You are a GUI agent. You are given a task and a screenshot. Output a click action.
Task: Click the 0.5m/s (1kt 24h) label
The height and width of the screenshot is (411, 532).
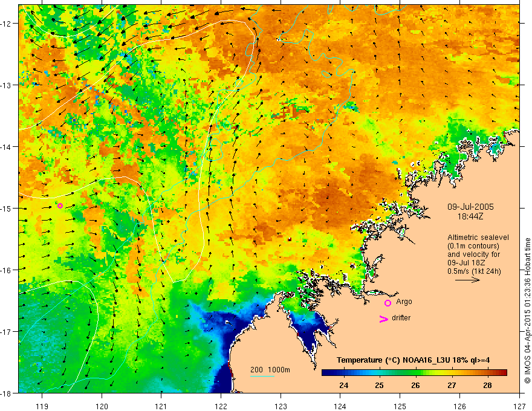pyautogui.click(x=474, y=271)
